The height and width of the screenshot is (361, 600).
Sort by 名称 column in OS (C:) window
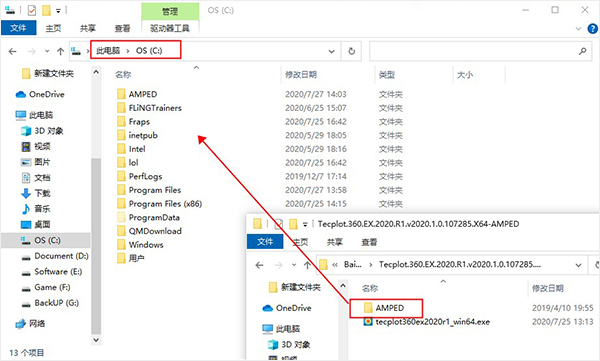coord(123,75)
